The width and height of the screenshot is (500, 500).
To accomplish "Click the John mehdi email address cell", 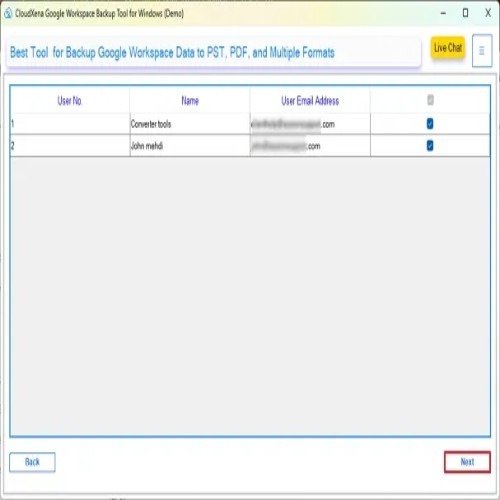I will coord(310,146).
